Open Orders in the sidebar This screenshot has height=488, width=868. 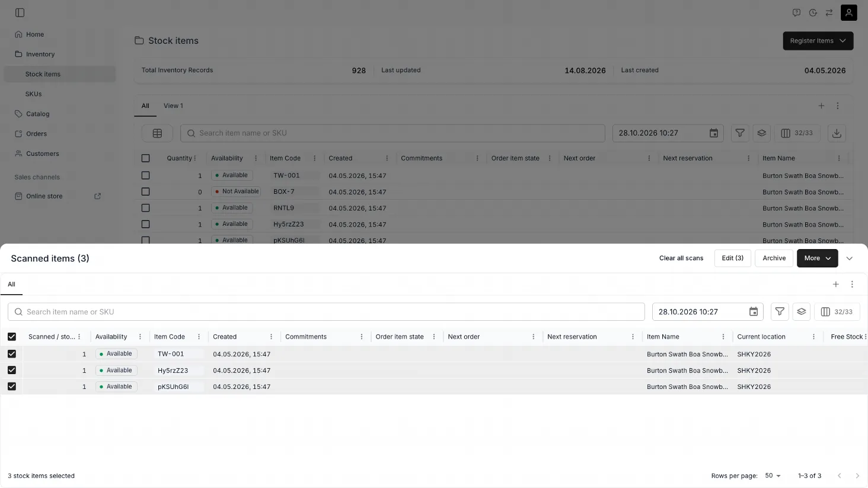60,134
